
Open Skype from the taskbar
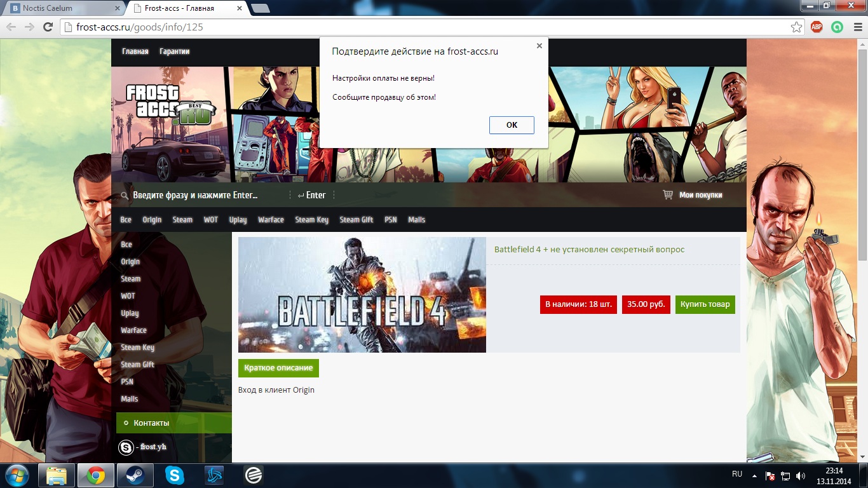coord(175,475)
